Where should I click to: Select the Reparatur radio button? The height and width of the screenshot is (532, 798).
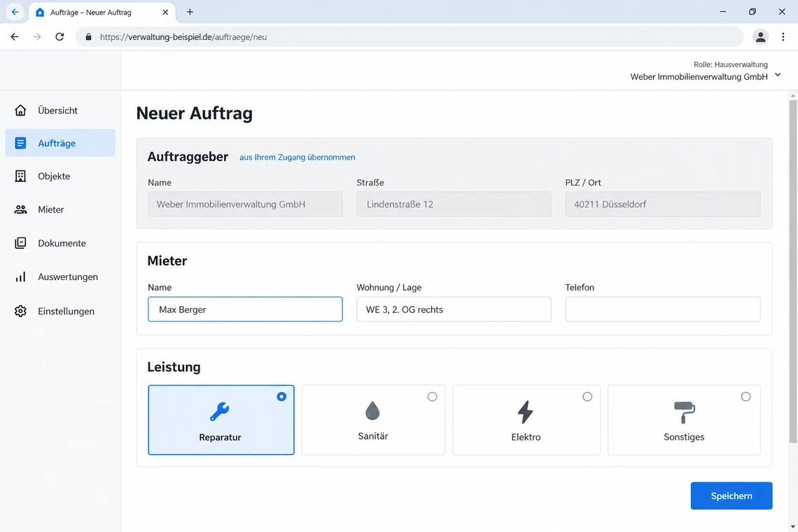pyautogui.click(x=281, y=397)
